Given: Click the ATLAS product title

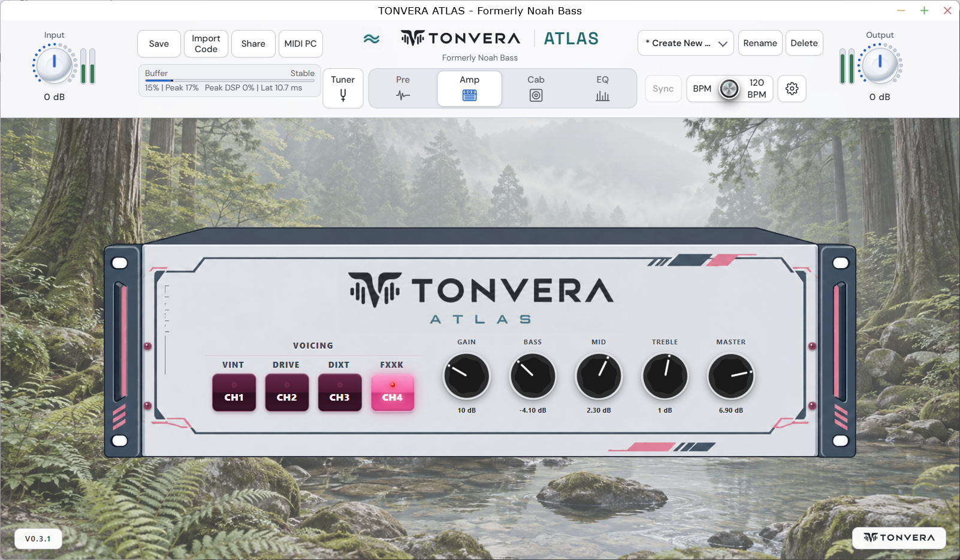Looking at the screenshot, I should pyautogui.click(x=571, y=39).
